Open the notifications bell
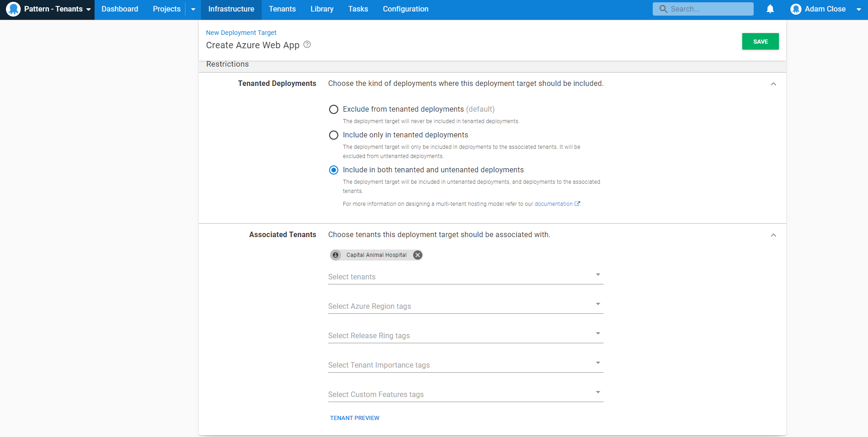Screen dimensions: 868x437 (770, 9)
